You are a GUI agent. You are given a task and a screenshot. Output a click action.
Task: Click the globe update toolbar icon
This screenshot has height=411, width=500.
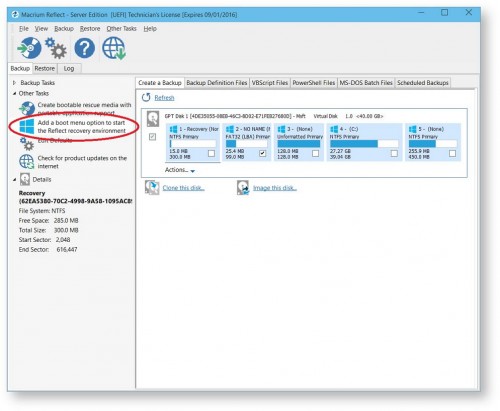pyautogui.click(x=114, y=48)
